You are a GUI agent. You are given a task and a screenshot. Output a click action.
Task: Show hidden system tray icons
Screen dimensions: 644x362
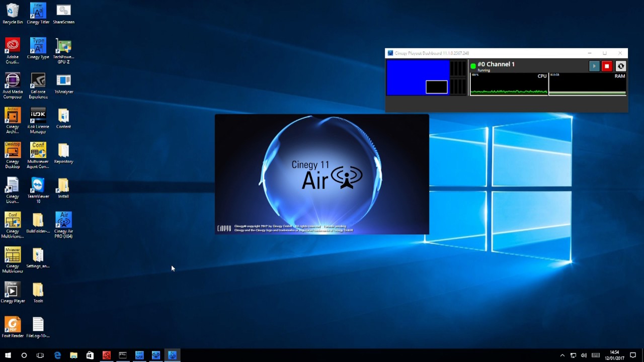pyautogui.click(x=562, y=355)
